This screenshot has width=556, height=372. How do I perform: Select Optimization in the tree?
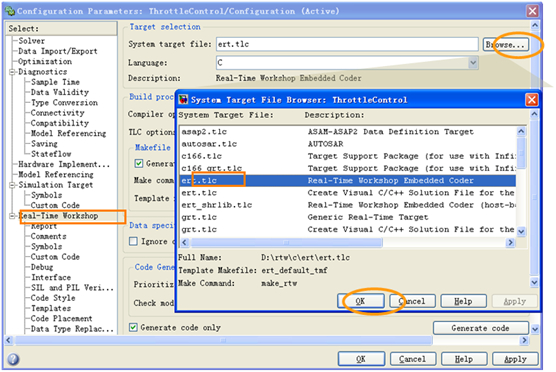point(45,61)
